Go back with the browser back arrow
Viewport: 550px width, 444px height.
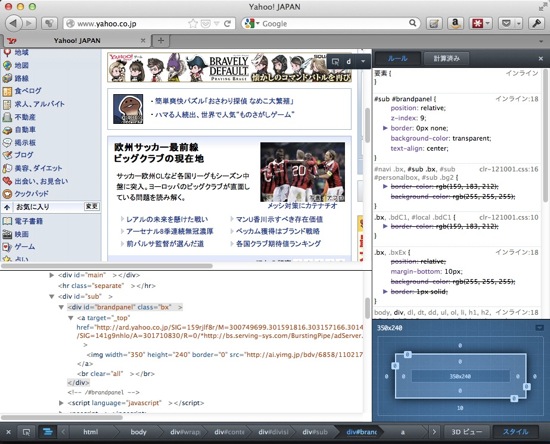click(13, 23)
